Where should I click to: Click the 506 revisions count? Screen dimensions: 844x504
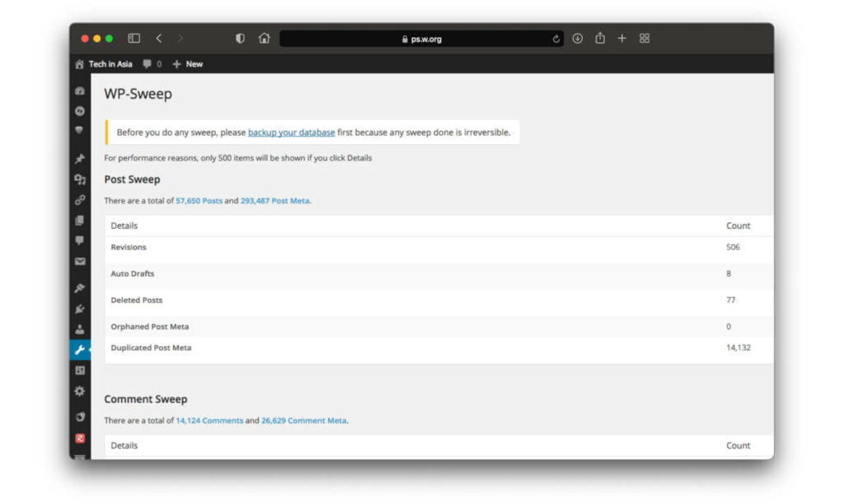(x=733, y=247)
